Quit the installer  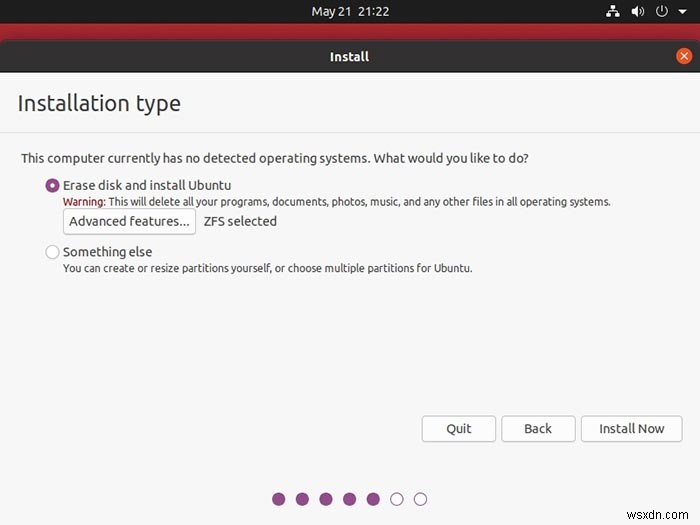458,429
